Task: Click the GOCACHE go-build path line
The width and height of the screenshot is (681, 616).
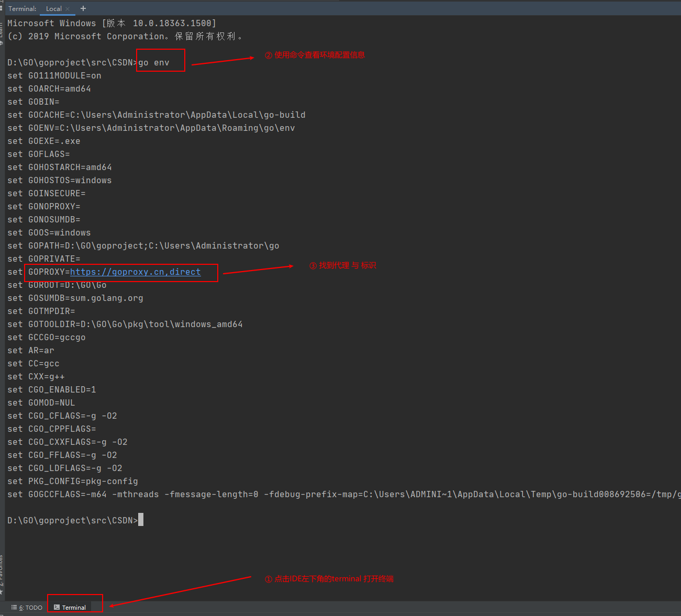Action: [x=157, y=115]
